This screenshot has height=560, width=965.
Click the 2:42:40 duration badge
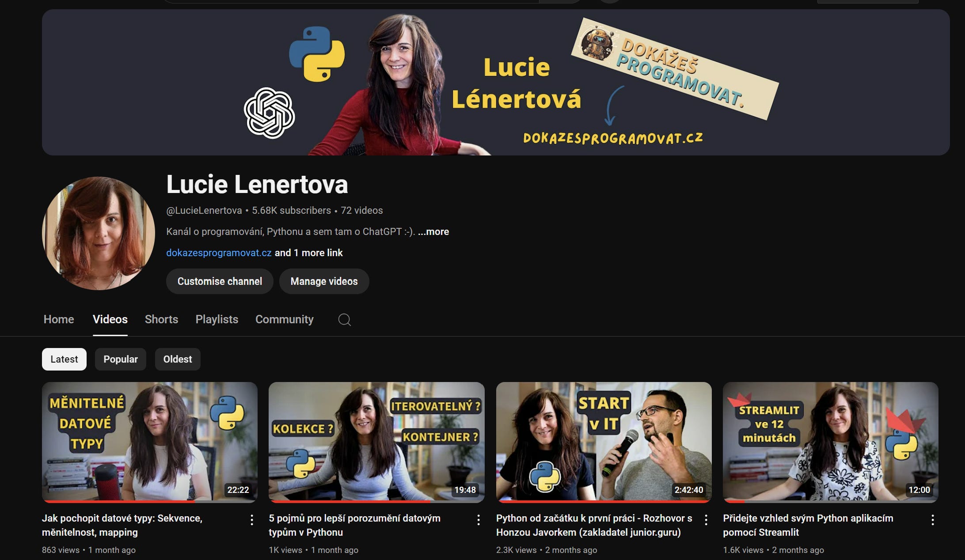pos(689,490)
